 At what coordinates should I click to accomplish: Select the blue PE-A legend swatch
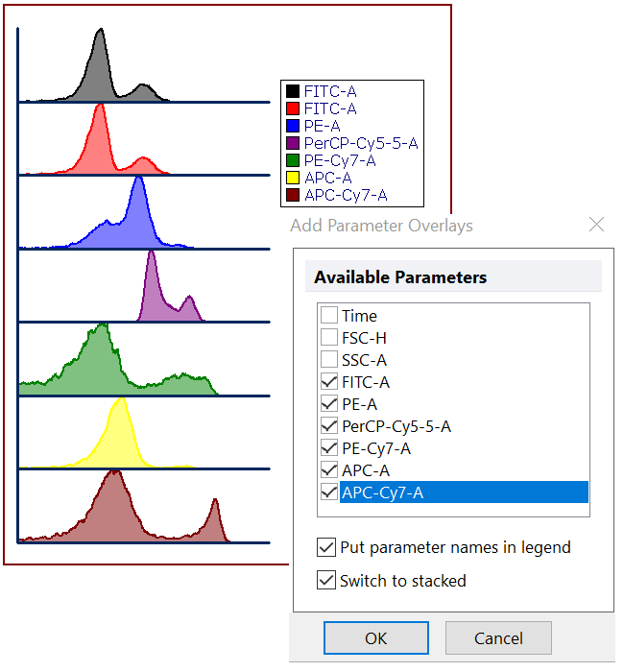(x=293, y=126)
